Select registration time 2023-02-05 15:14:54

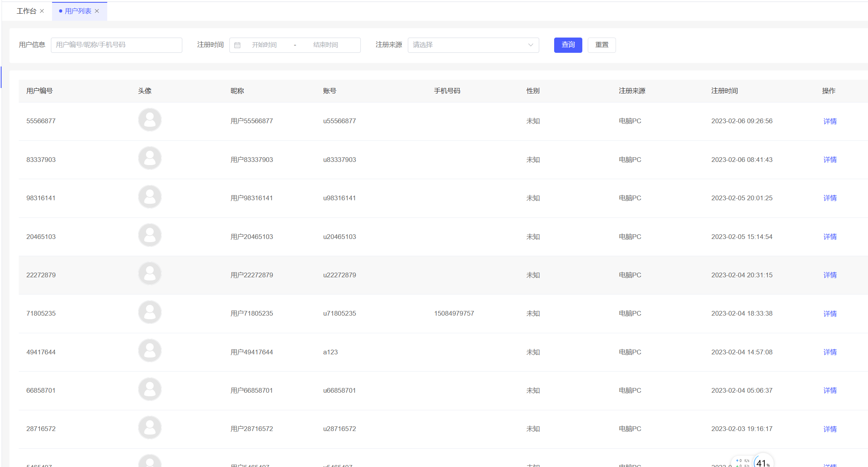point(742,237)
